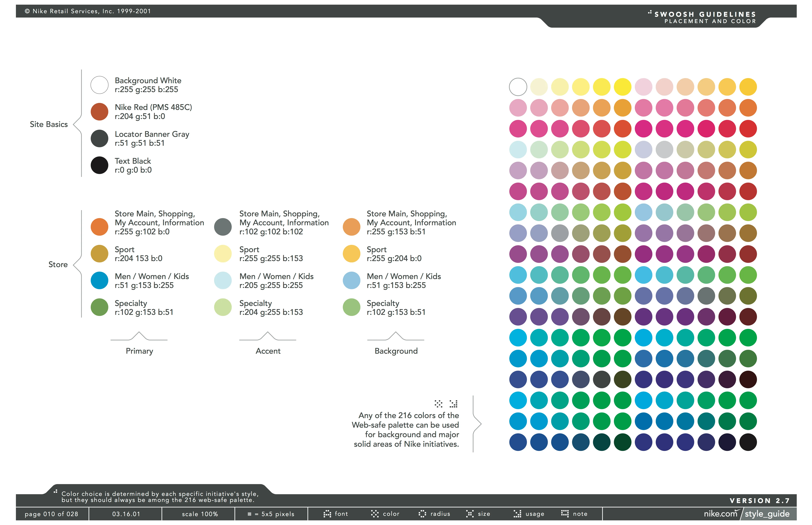
Task: Click the 'Primary' column label
Action: point(139,351)
